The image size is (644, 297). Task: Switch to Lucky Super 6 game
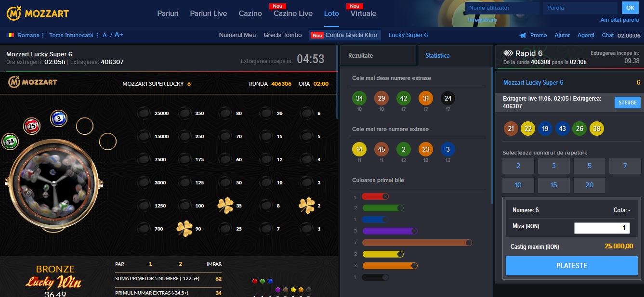(408, 35)
